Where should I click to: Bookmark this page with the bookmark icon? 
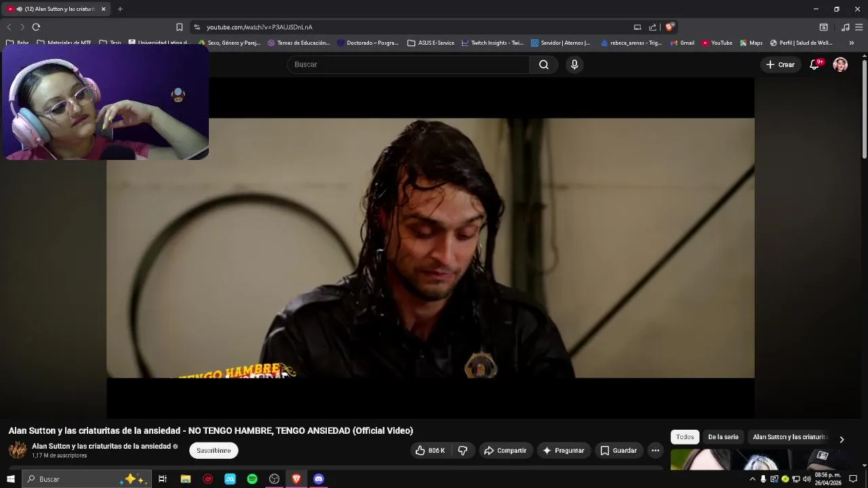click(179, 27)
